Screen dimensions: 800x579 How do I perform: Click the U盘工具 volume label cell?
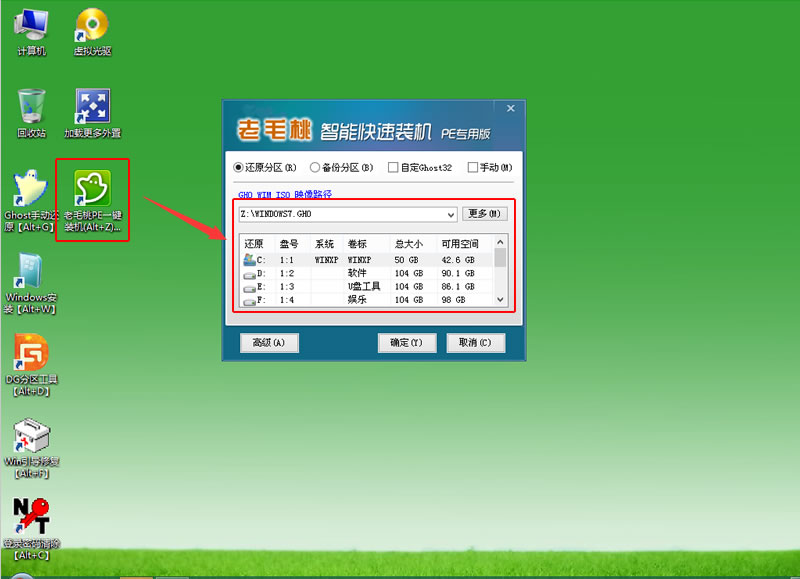tap(364, 287)
